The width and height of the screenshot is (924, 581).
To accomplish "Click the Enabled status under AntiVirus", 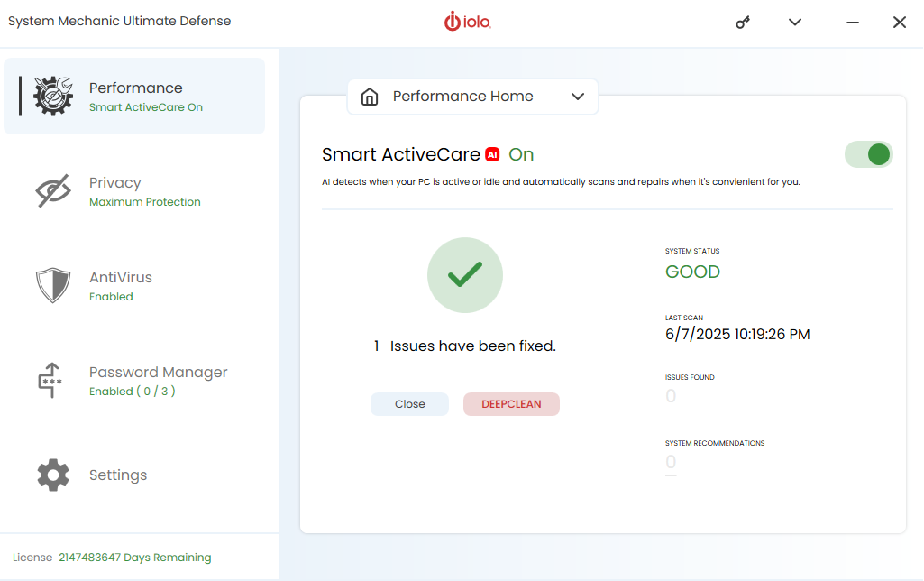I will [111, 297].
